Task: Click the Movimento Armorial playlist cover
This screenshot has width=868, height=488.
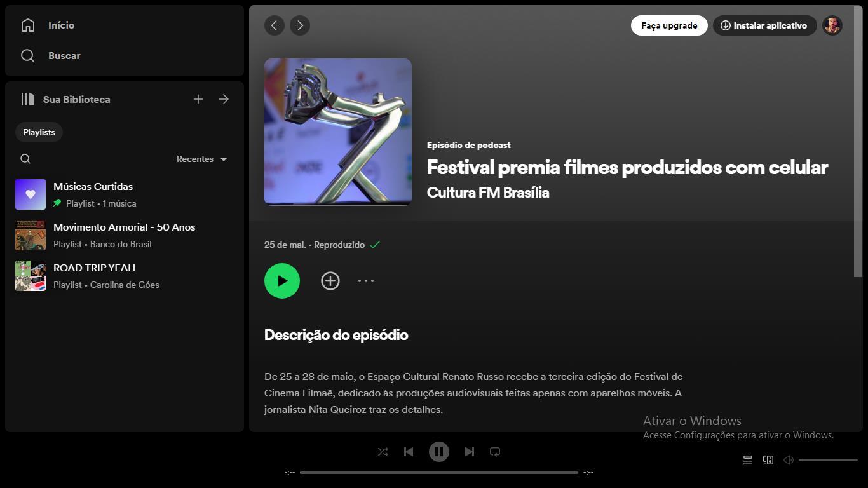Action: pos(31,235)
